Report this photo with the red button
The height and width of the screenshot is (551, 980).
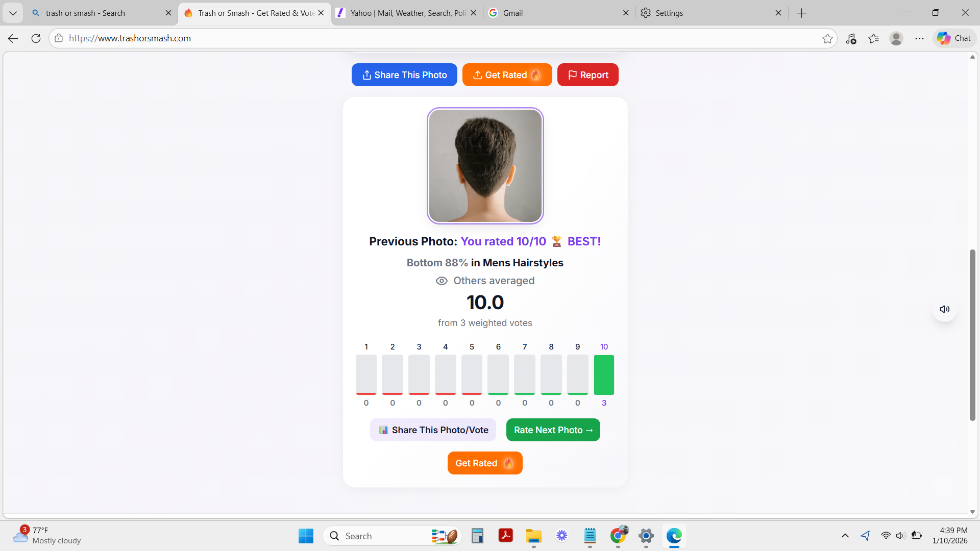588,75
